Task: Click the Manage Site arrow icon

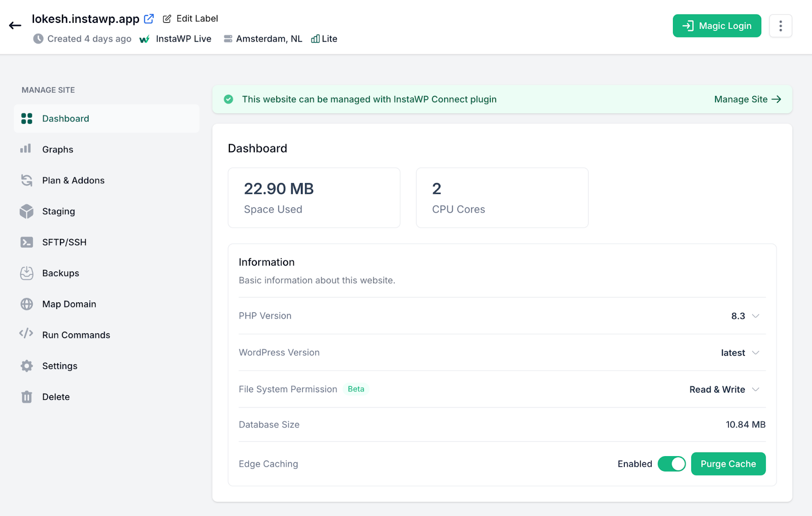Action: [776, 99]
